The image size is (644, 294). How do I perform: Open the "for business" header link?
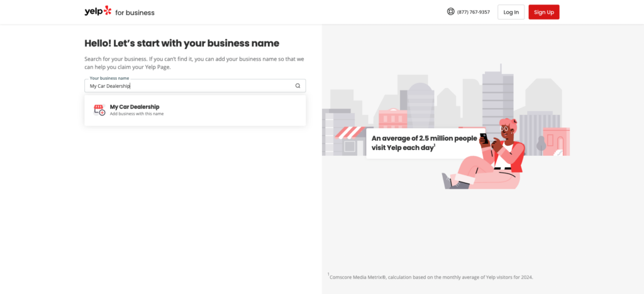tap(135, 13)
